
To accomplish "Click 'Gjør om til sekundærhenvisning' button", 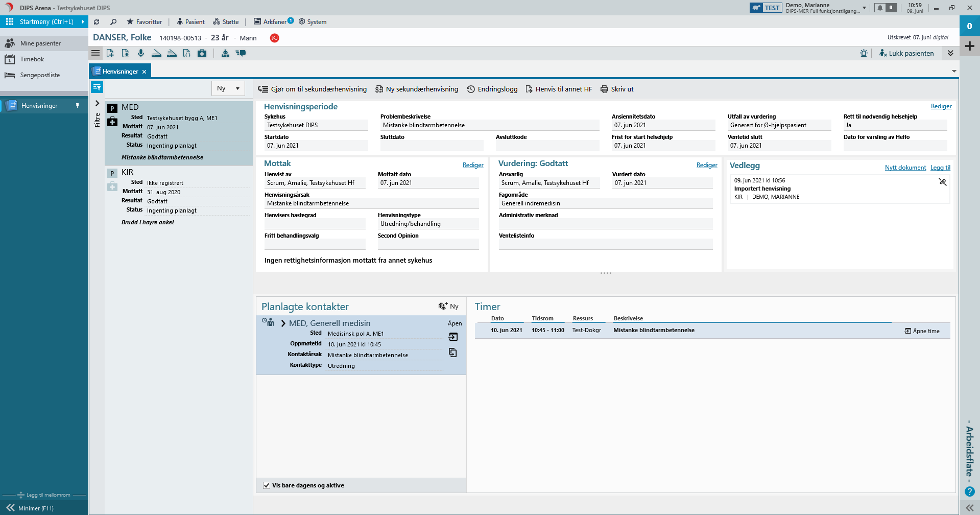I will (x=313, y=89).
